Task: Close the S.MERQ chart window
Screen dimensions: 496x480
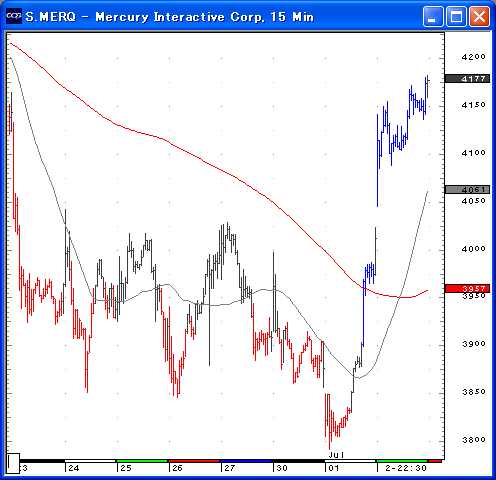Action: pos(479,16)
